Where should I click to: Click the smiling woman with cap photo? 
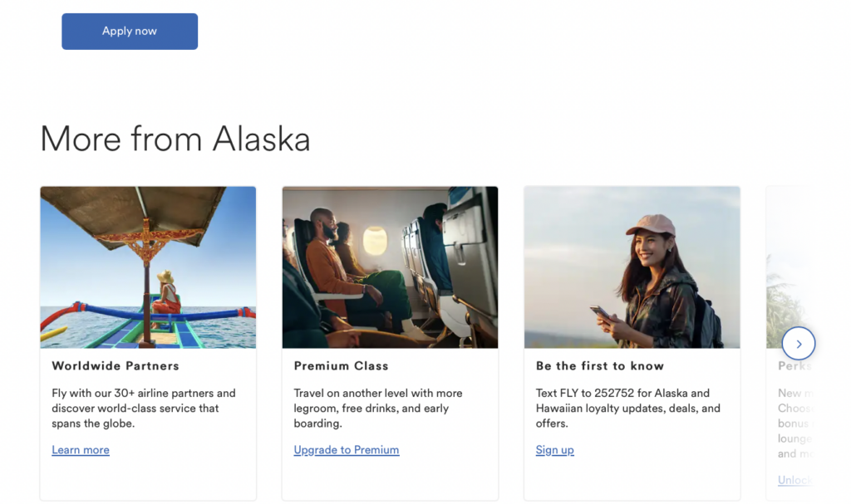click(632, 267)
